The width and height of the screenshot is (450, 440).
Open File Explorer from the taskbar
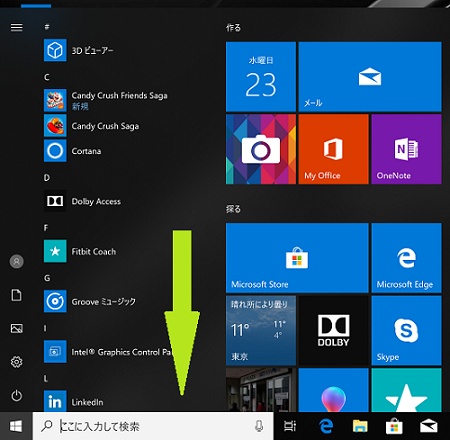click(x=360, y=426)
